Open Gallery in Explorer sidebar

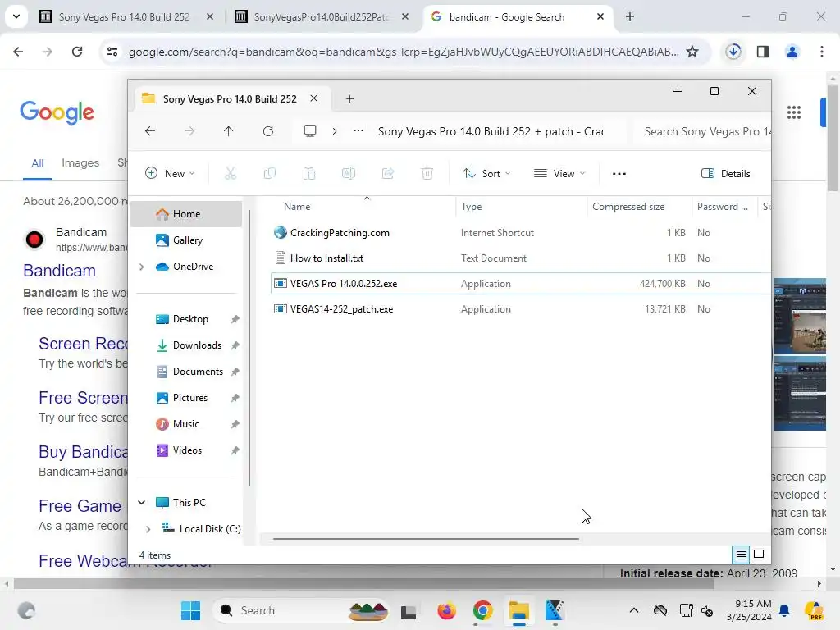click(x=186, y=240)
